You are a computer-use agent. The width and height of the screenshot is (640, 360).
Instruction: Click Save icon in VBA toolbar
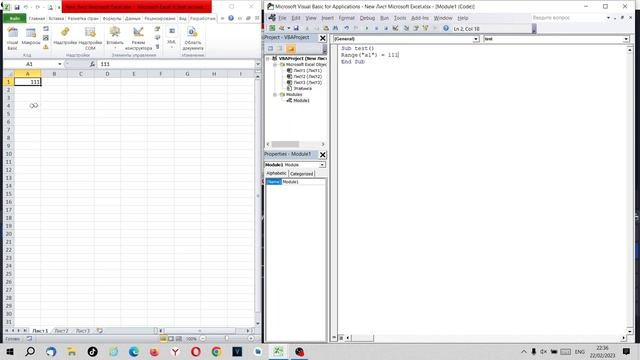point(296,28)
